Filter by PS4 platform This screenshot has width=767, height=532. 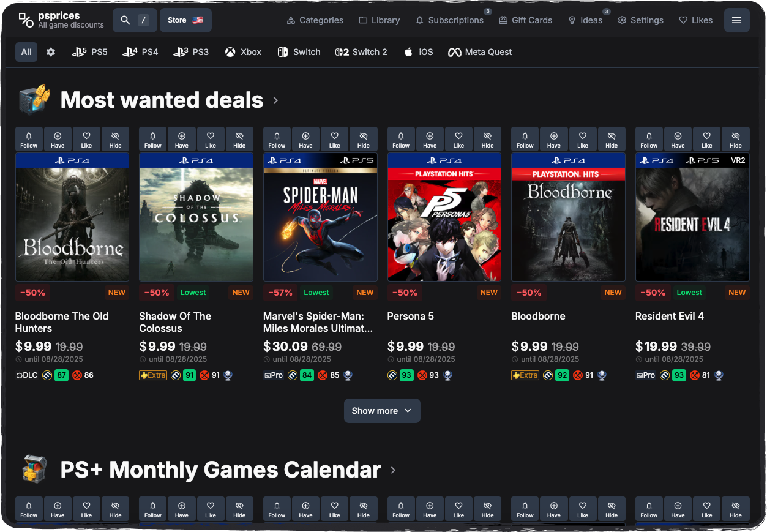(140, 52)
